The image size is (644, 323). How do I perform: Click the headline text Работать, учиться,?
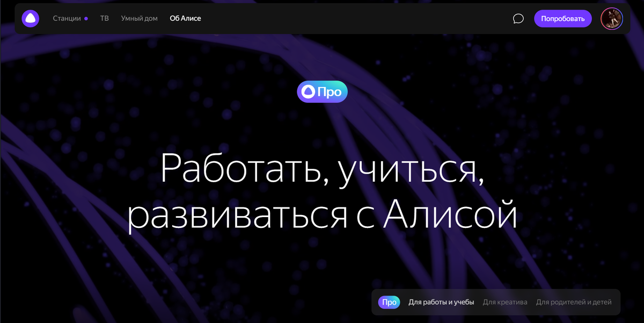pyautogui.click(x=323, y=170)
